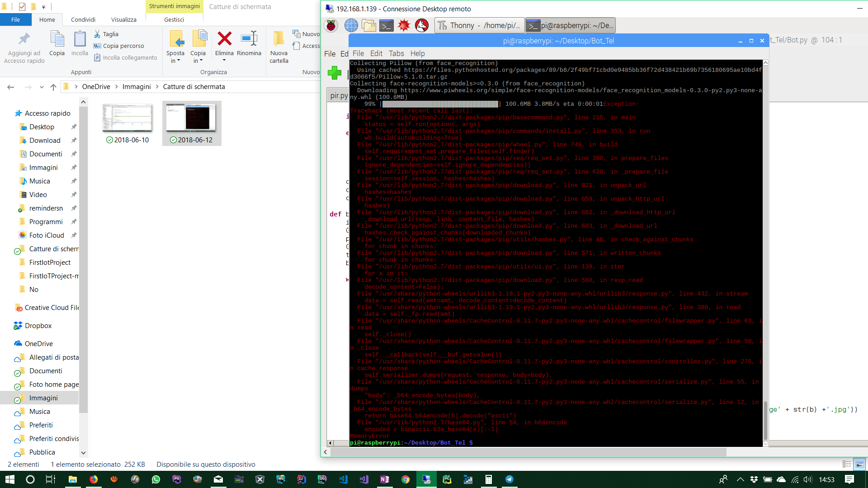Open the web browser globe icon

pyautogui.click(x=351, y=25)
